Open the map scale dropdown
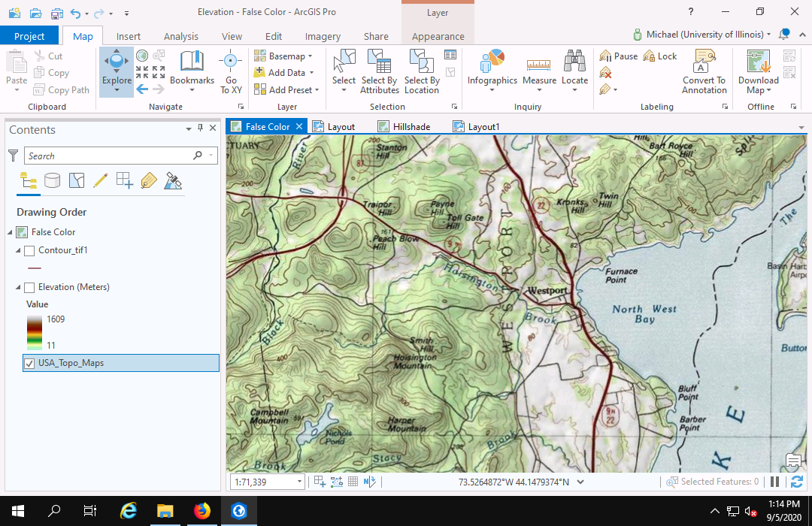This screenshot has height=526, width=812. [x=299, y=482]
